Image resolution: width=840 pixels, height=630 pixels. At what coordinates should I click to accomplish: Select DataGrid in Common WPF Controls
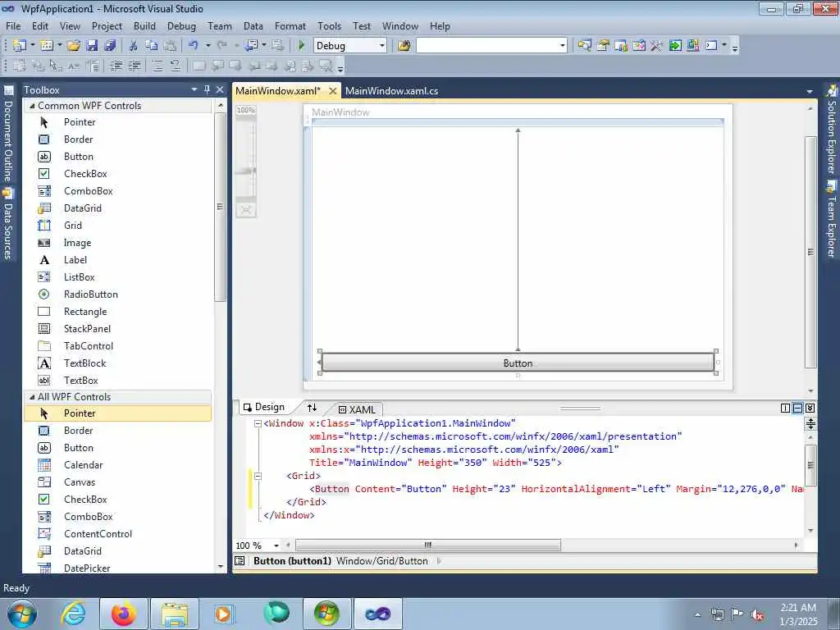[x=118, y=208]
